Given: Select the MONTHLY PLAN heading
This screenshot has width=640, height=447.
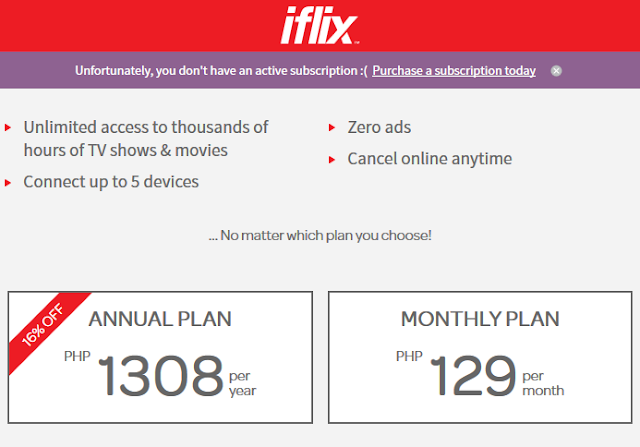Looking at the screenshot, I should click(480, 320).
